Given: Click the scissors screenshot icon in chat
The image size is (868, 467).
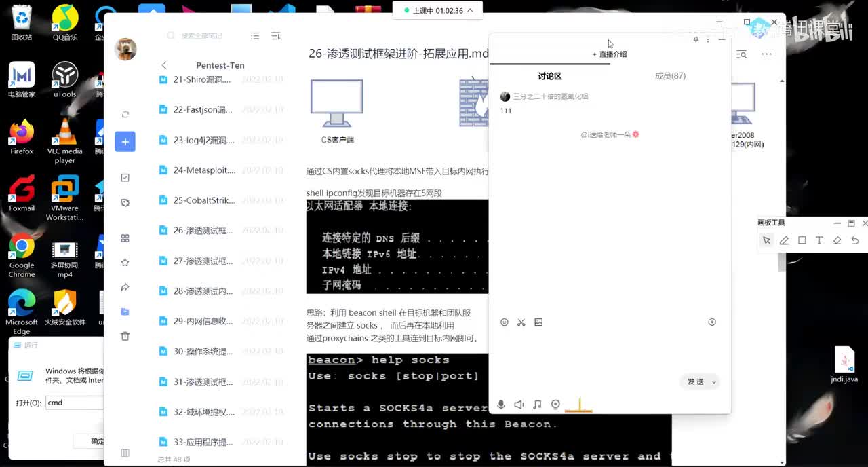Looking at the screenshot, I should coord(521,322).
